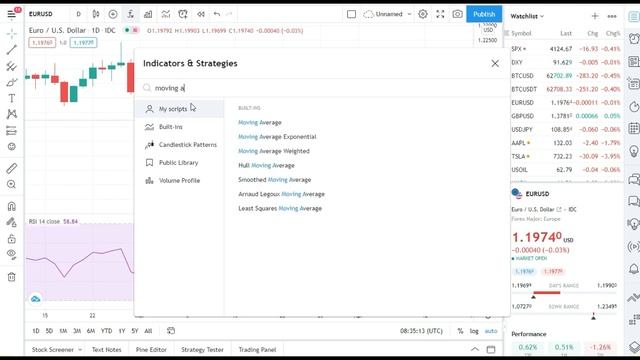Open the prediction and measurement tools
Screen dimensions: 640x360
point(11,131)
